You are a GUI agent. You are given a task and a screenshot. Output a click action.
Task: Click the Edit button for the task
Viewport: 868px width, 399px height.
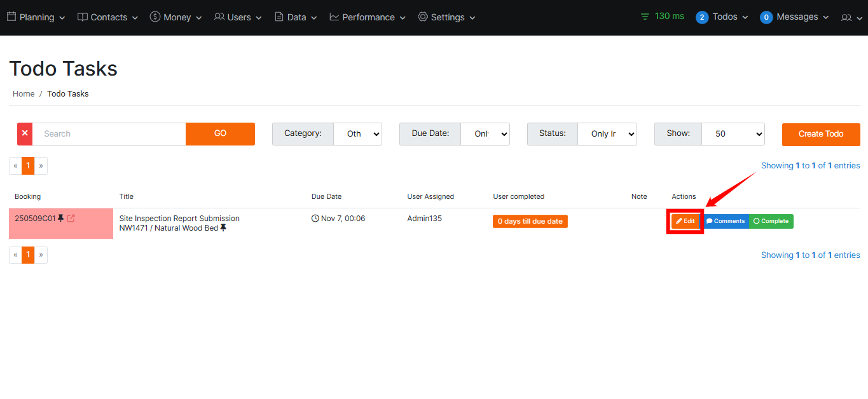(x=685, y=221)
